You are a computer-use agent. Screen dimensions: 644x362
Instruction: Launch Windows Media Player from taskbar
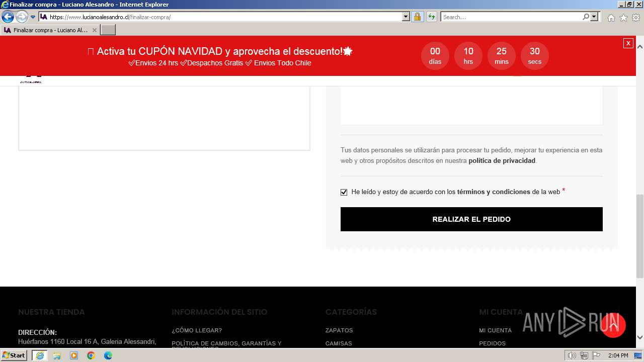coord(74,355)
